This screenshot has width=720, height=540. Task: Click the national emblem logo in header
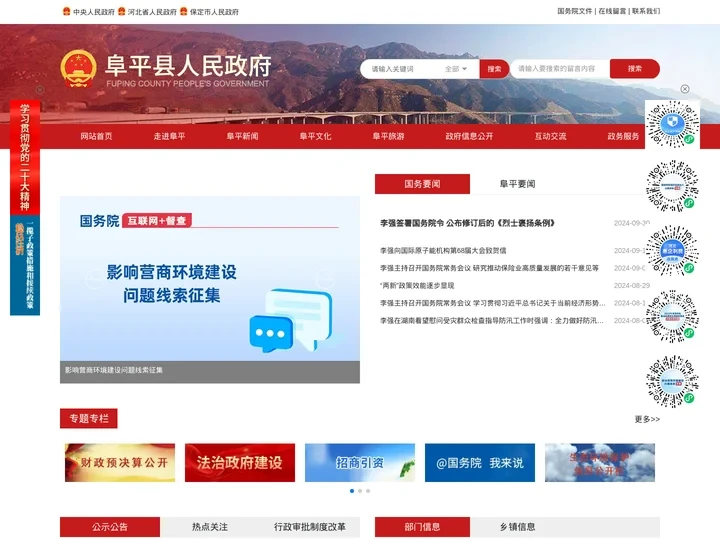[79, 69]
